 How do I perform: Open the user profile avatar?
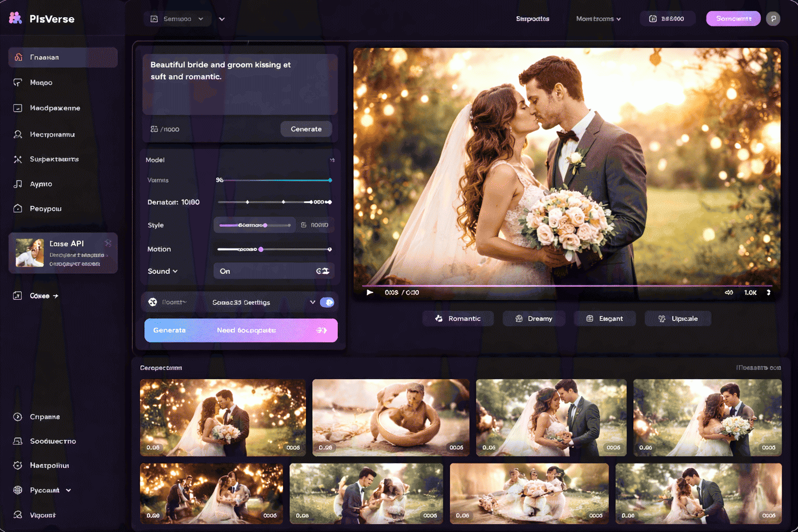(773, 19)
